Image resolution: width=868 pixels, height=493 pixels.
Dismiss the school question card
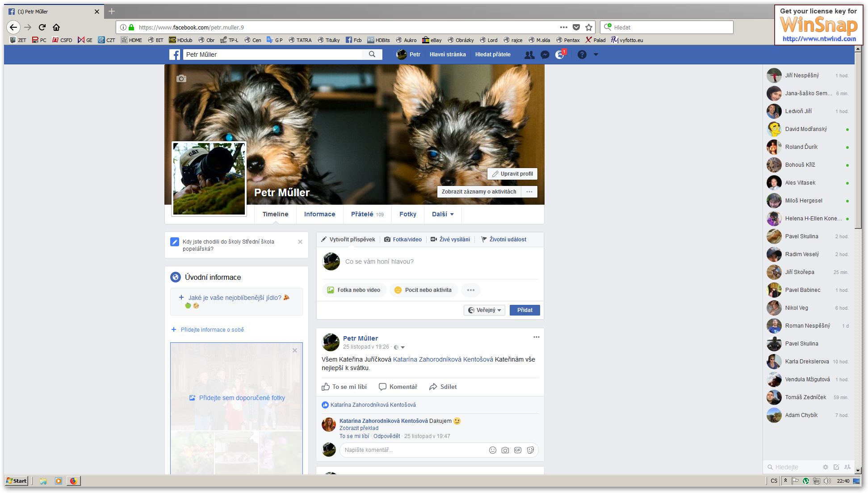(300, 242)
